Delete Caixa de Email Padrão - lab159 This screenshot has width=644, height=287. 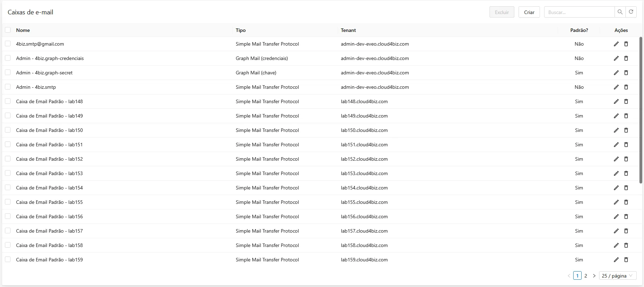tap(626, 260)
